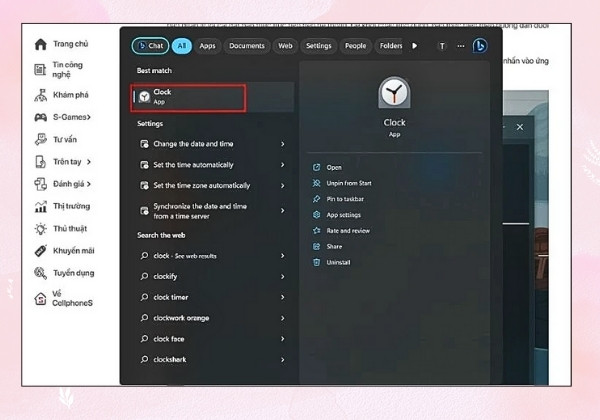Image resolution: width=600 pixels, height=420 pixels.
Task: Click the Bing logo icon
Action: tap(480, 46)
